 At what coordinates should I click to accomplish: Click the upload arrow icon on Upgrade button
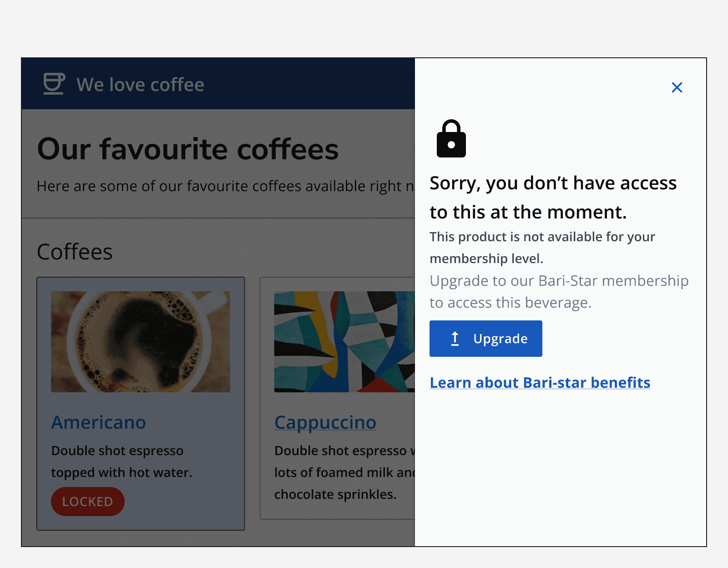coord(455,338)
